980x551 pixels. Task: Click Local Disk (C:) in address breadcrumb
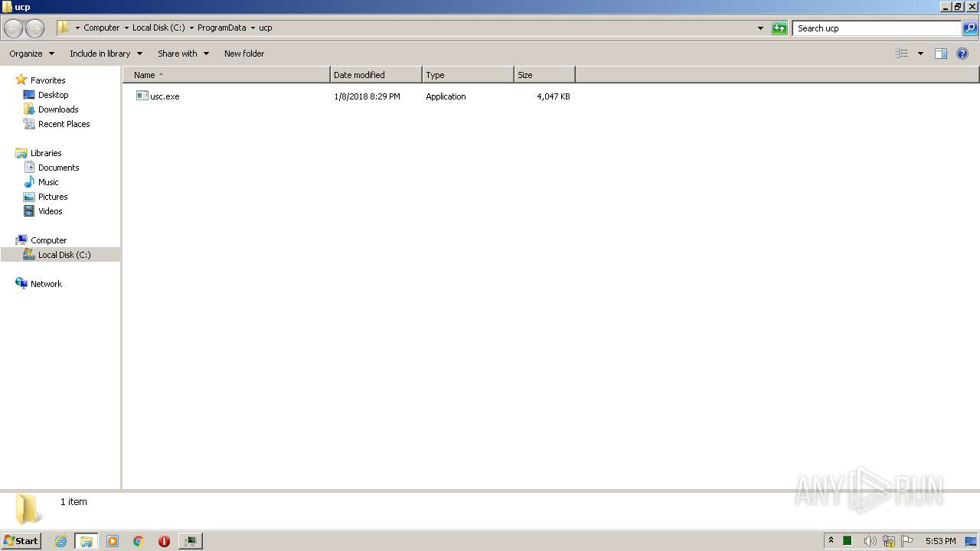click(158, 28)
